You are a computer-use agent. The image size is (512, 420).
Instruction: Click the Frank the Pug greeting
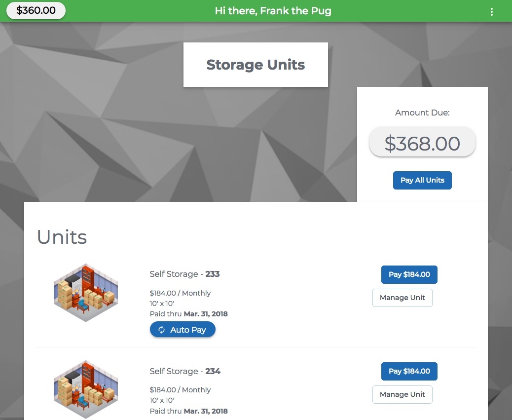point(273,10)
